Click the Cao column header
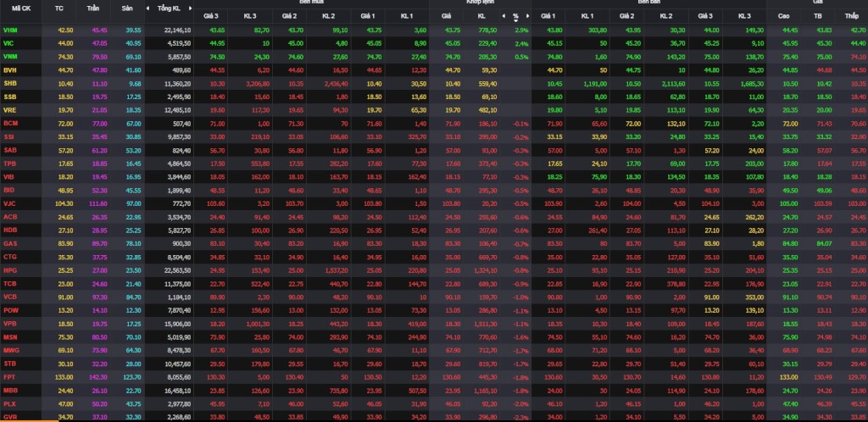This screenshot has height=422, width=868. [784, 16]
